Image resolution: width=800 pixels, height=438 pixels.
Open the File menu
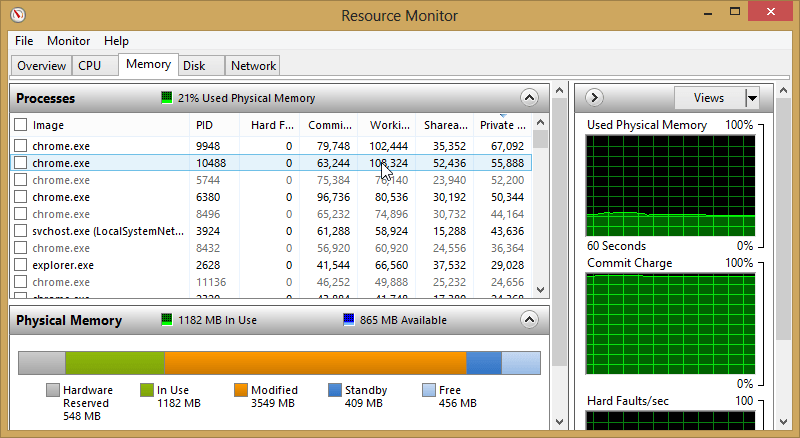tap(24, 41)
